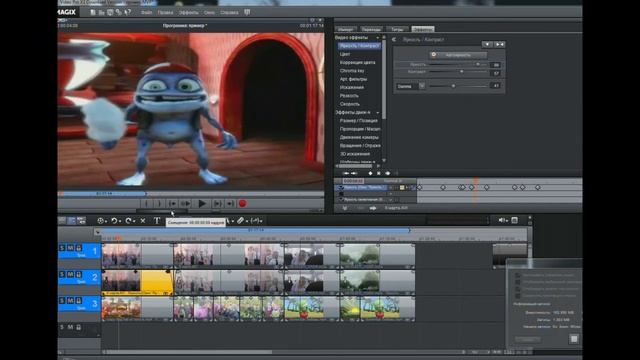
Task: Collapse the Видео эффекты category
Action: point(378,38)
